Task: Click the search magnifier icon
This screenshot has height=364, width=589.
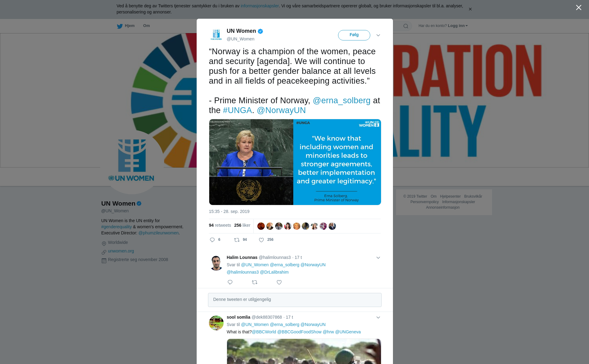Action: [x=406, y=26]
